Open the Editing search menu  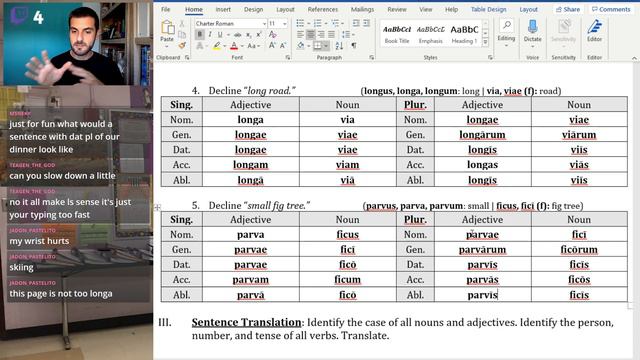506,33
